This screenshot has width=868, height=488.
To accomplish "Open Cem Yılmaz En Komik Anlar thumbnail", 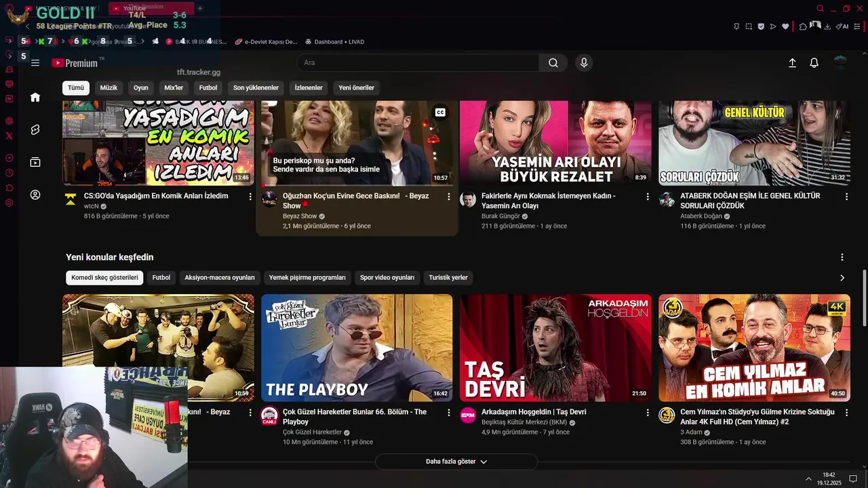I will point(754,348).
